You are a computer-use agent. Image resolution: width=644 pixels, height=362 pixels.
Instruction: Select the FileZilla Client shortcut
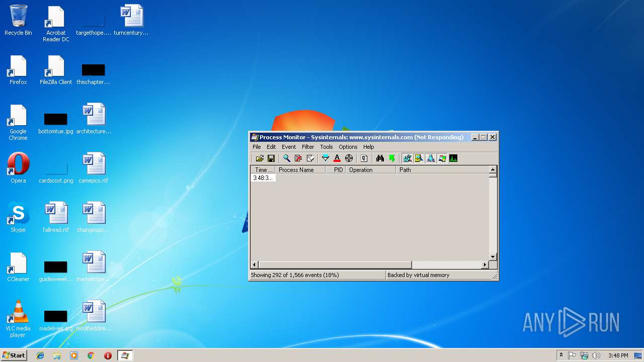tap(56, 70)
